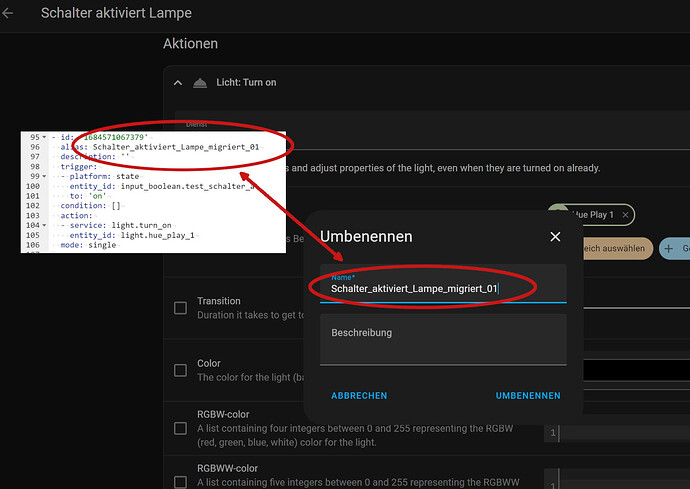The height and width of the screenshot is (489, 690).
Task: Fold YAML line 104 in code editor
Action: tap(44, 225)
